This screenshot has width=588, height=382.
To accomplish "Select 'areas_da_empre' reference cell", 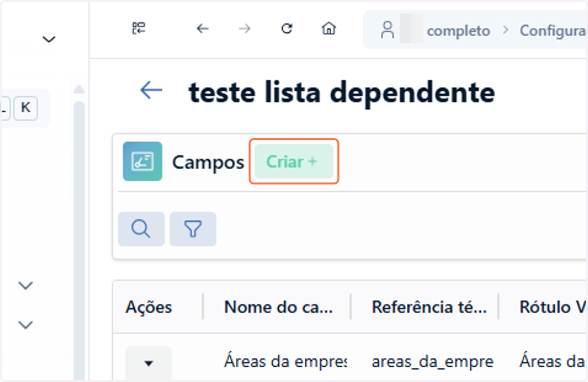I will pos(433,362).
